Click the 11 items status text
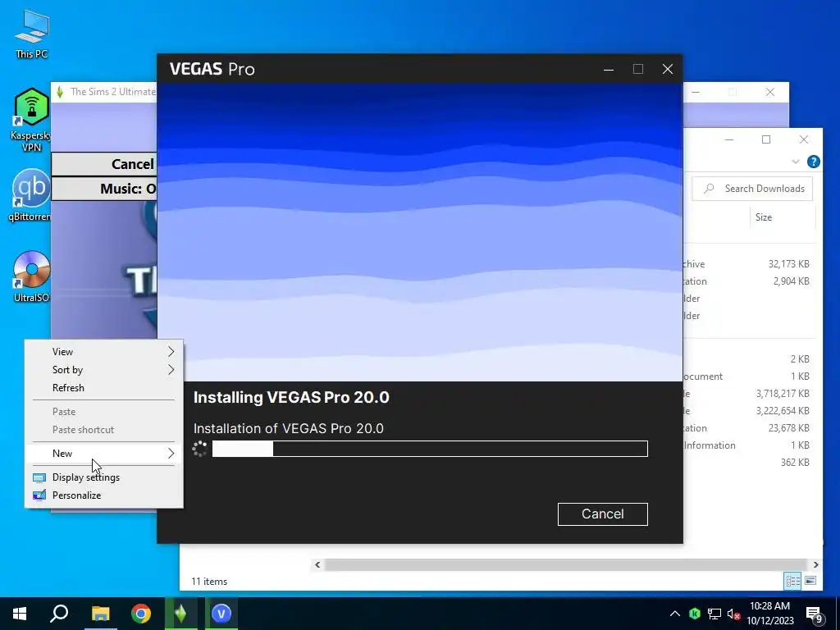This screenshot has width=840, height=630. pyautogui.click(x=209, y=582)
